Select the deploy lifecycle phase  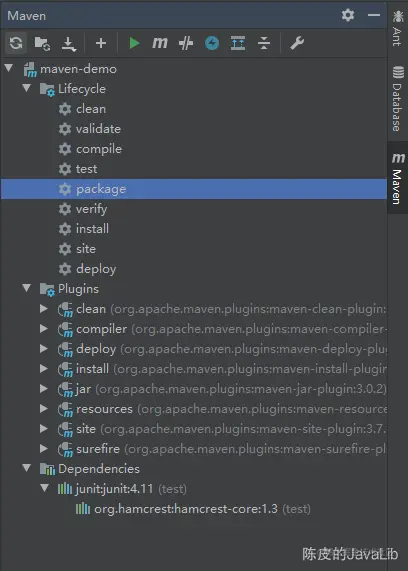[x=193, y=269]
